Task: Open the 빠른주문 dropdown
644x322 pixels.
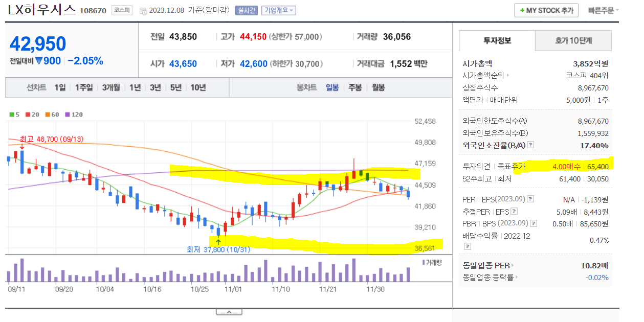Action: pos(604,10)
